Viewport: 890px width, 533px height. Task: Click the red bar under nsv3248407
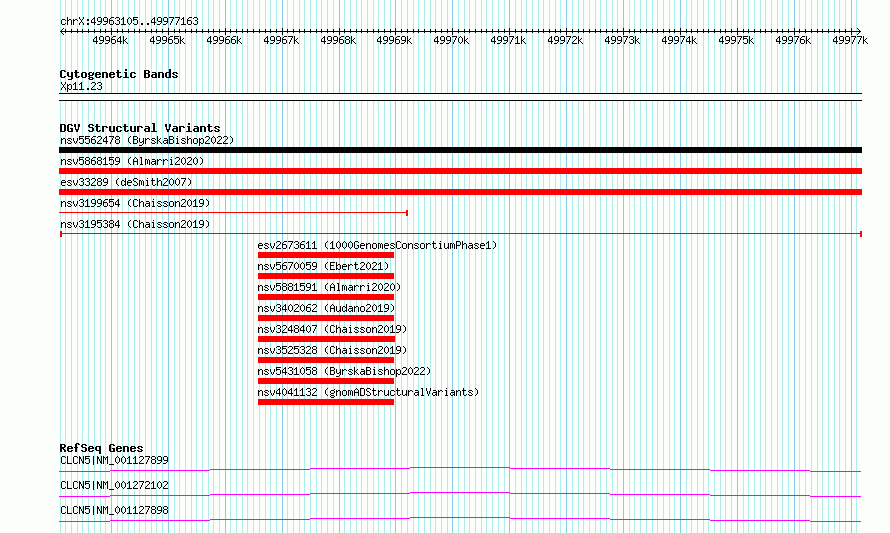click(x=326, y=339)
